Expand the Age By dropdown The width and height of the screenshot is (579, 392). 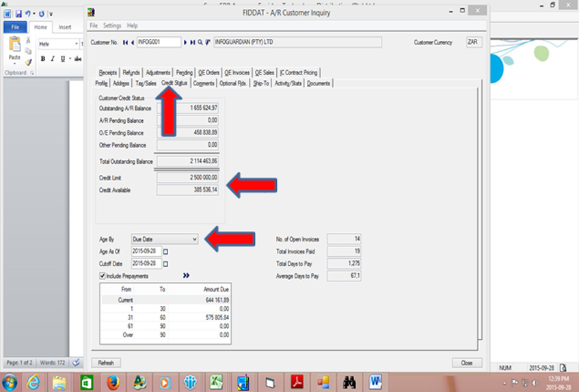tap(195, 239)
